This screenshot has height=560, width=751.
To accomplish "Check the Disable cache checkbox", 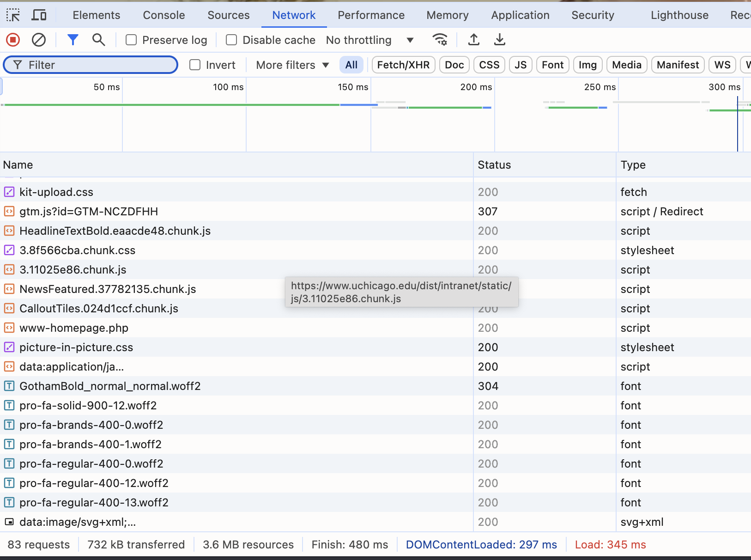I will point(231,40).
